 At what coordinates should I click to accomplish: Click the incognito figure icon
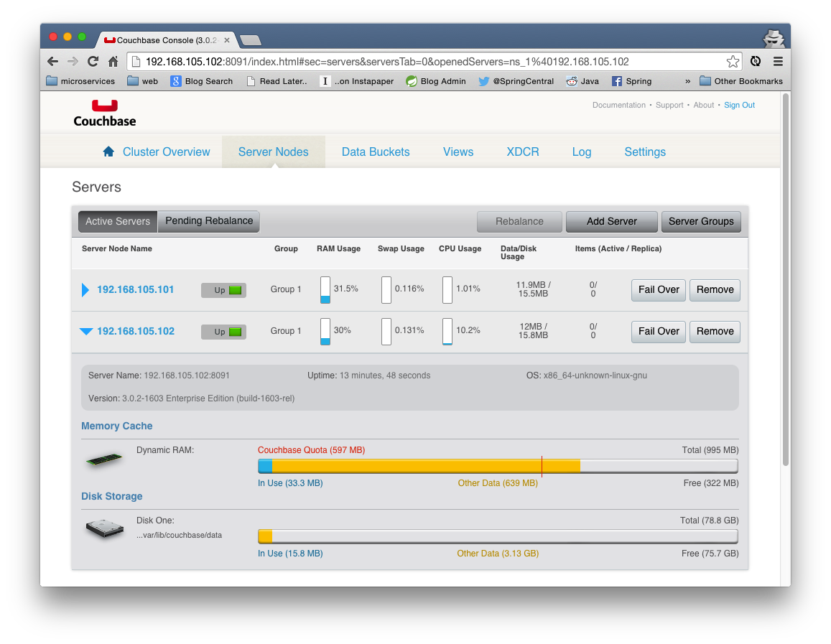tap(774, 38)
